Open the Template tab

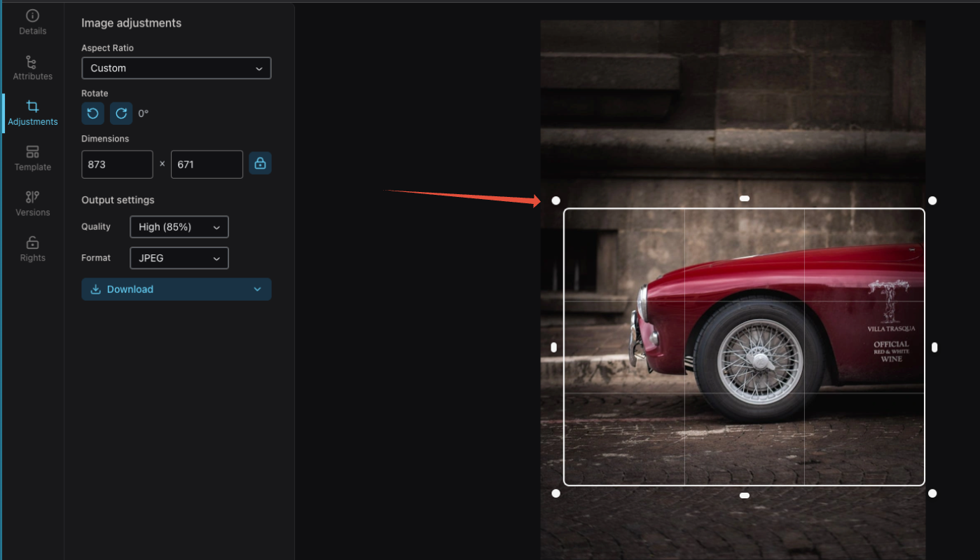(32, 158)
